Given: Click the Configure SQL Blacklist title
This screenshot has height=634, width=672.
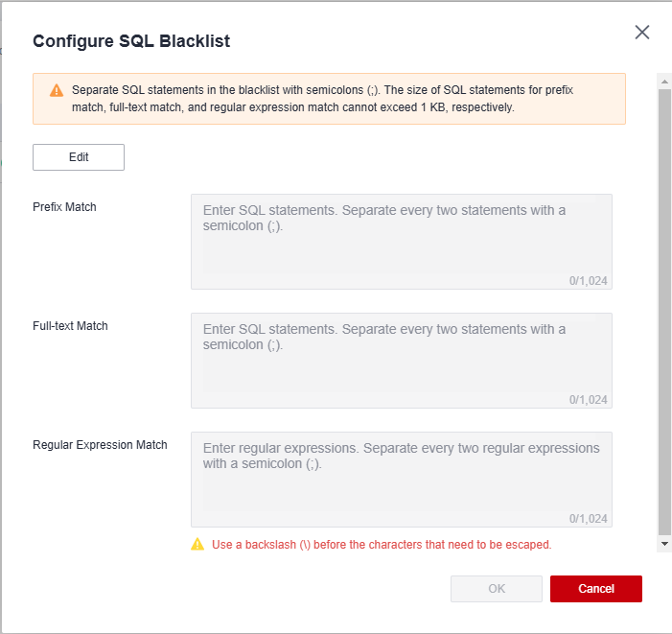Looking at the screenshot, I should pyautogui.click(x=131, y=41).
